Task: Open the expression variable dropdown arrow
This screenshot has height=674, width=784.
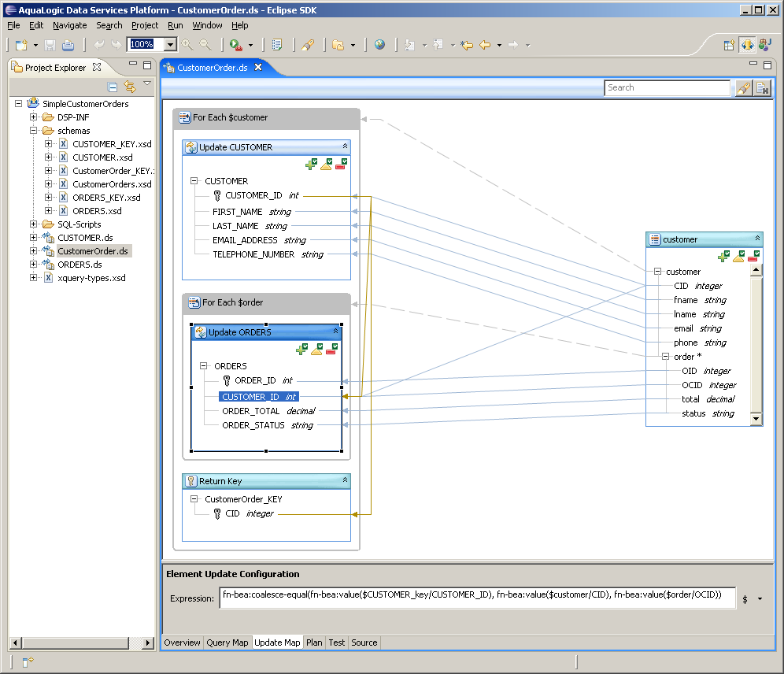Action: tap(760, 598)
